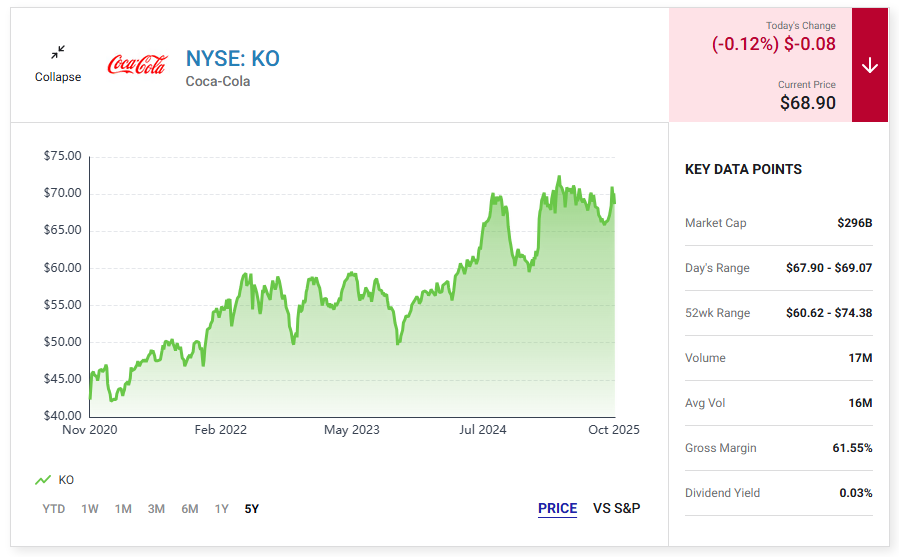This screenshot has height=557, width=899.
Task: Click the KO legend label under the chart
Action: 66,480
